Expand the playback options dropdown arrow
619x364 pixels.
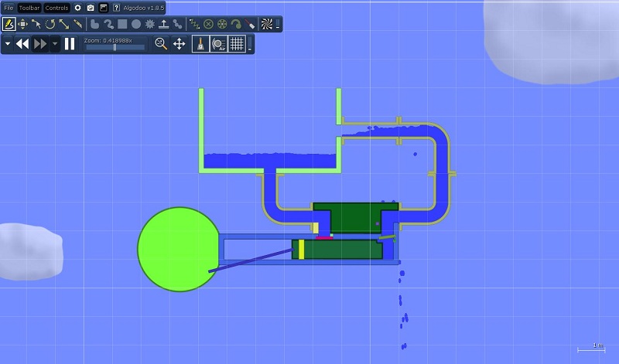(7, 44)
